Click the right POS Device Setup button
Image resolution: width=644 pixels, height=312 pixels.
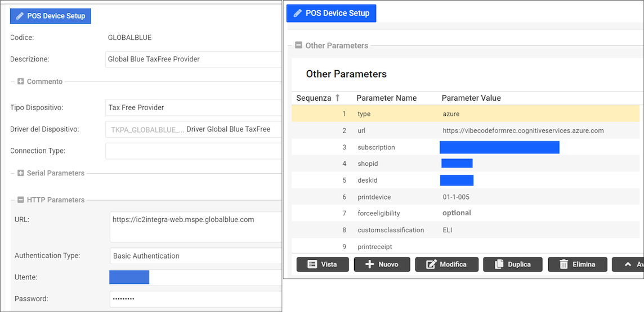pos(331,13)
